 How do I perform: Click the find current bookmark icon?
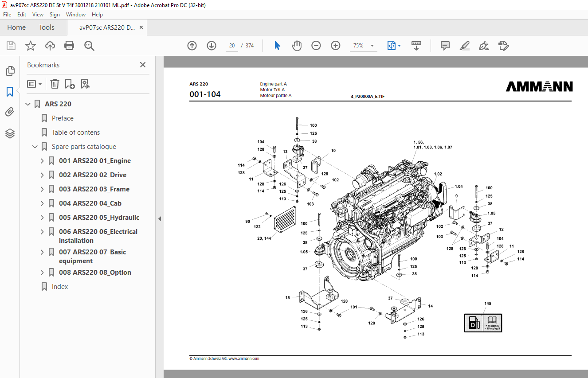click(86, 84)
